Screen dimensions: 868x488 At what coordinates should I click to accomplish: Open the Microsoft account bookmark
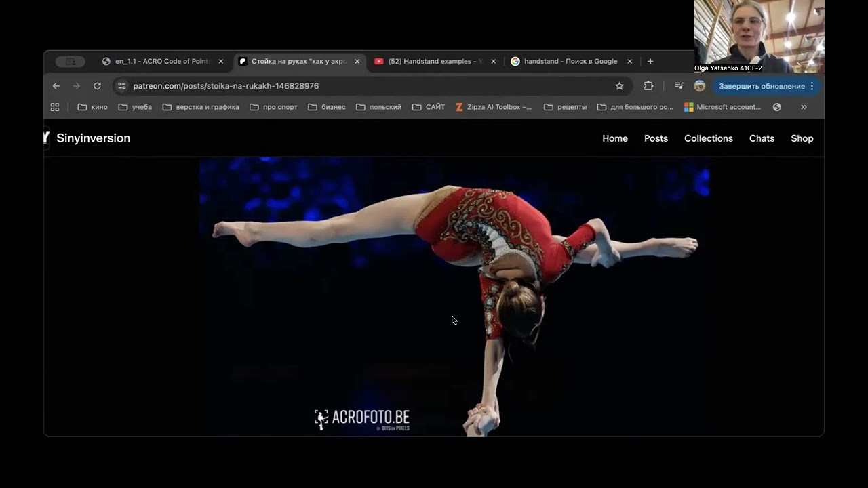pos(722,107)
